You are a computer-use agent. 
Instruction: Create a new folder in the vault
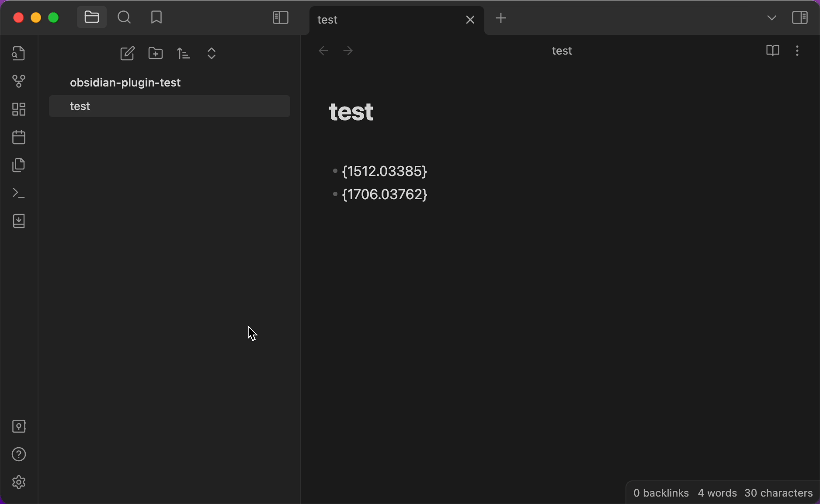[156, 53]
